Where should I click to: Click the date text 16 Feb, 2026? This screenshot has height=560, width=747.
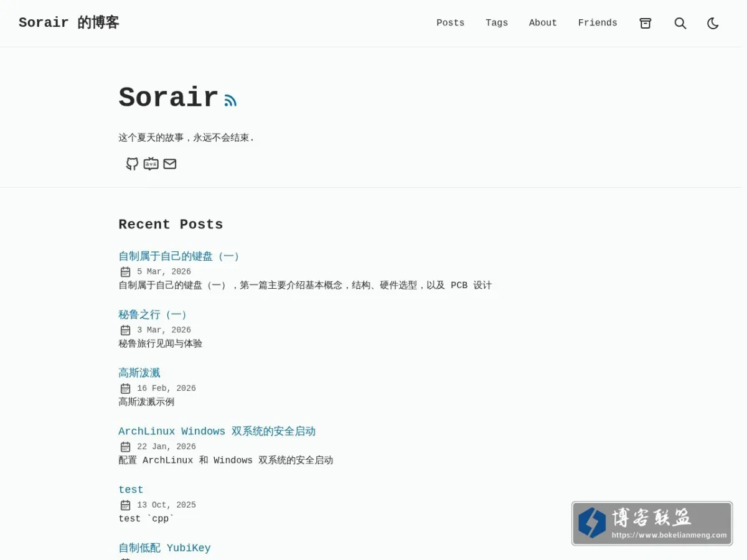tap(167, 388)
